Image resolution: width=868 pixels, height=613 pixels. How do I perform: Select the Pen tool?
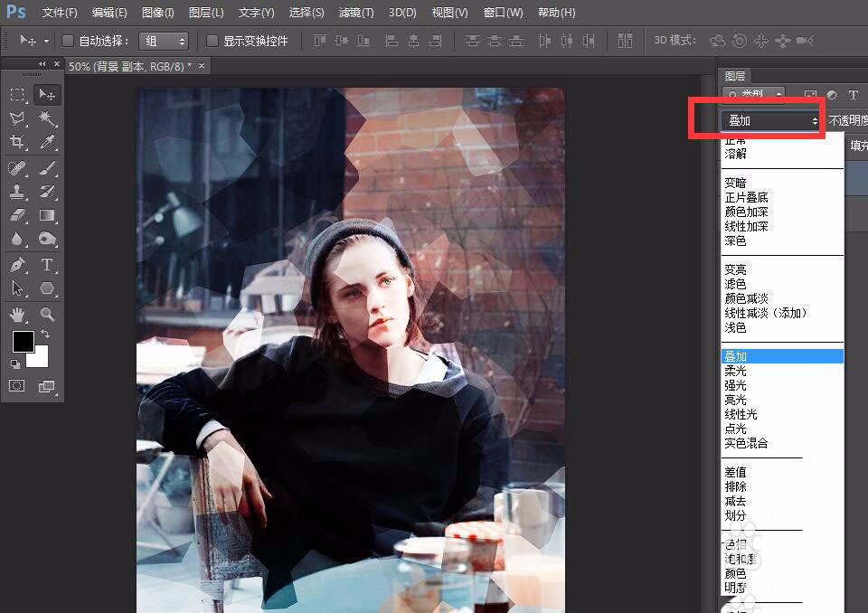(x=17, y=265)
